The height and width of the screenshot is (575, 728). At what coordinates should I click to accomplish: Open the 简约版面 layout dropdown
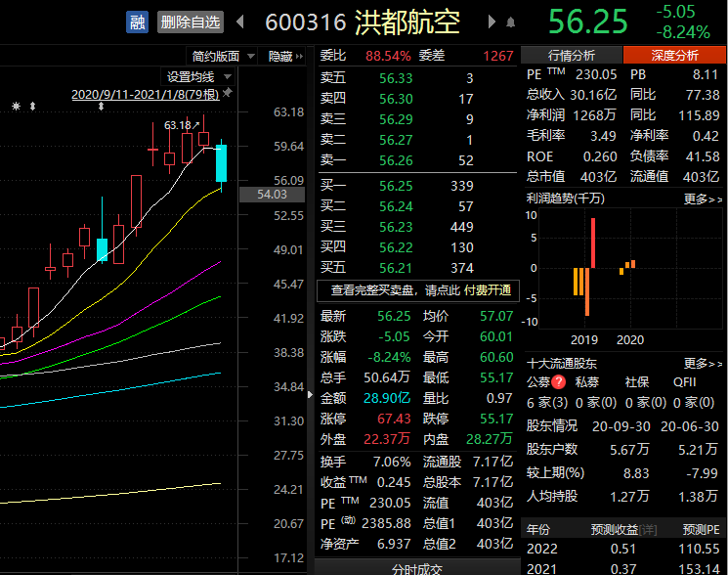tap(222, 56)
